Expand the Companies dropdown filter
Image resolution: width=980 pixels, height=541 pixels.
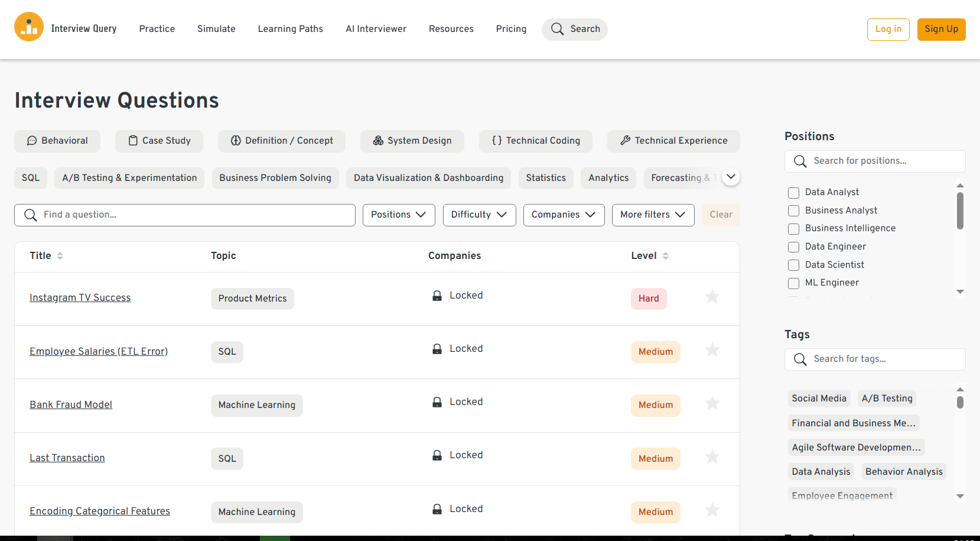[564, 215]
